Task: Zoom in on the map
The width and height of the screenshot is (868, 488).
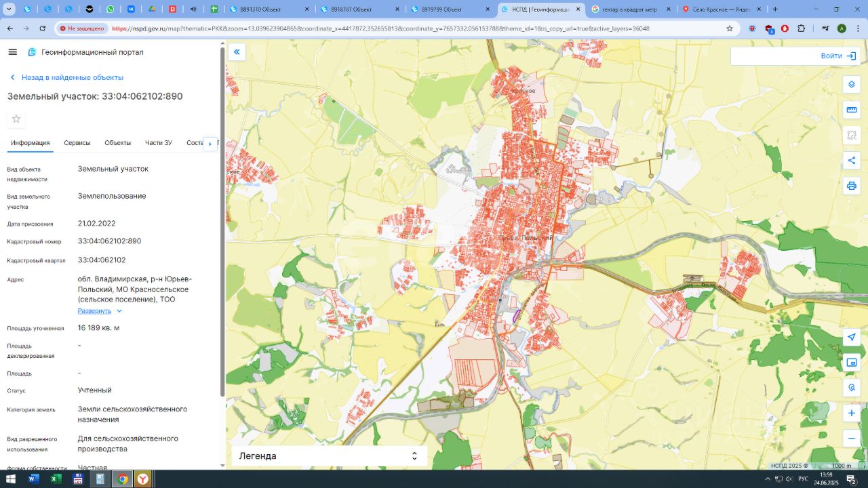Action: coord(852,413)
